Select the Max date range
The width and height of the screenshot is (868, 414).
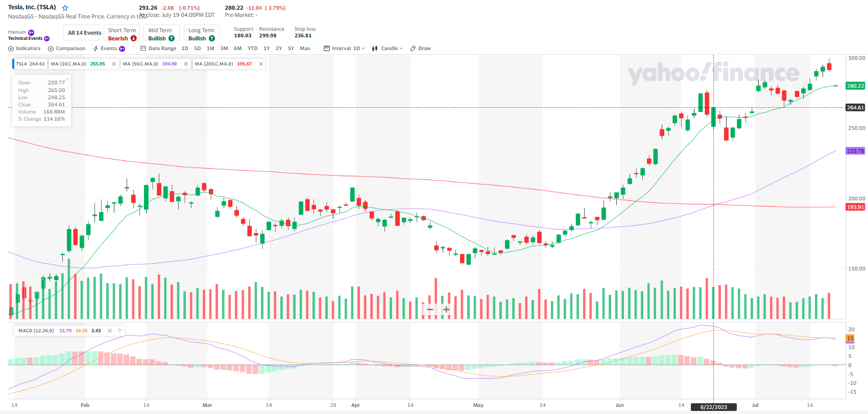click(305, 49)
